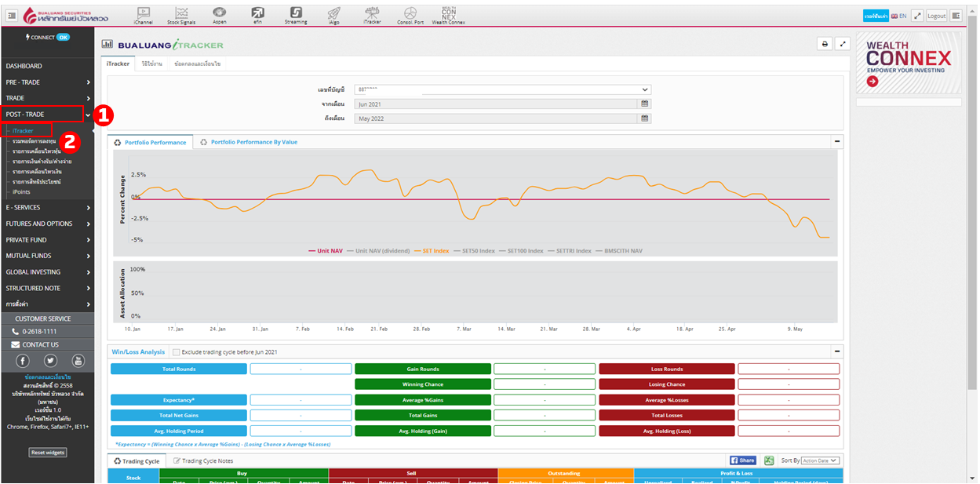
Task: Open the calendar for the start month
Action: 645,104
